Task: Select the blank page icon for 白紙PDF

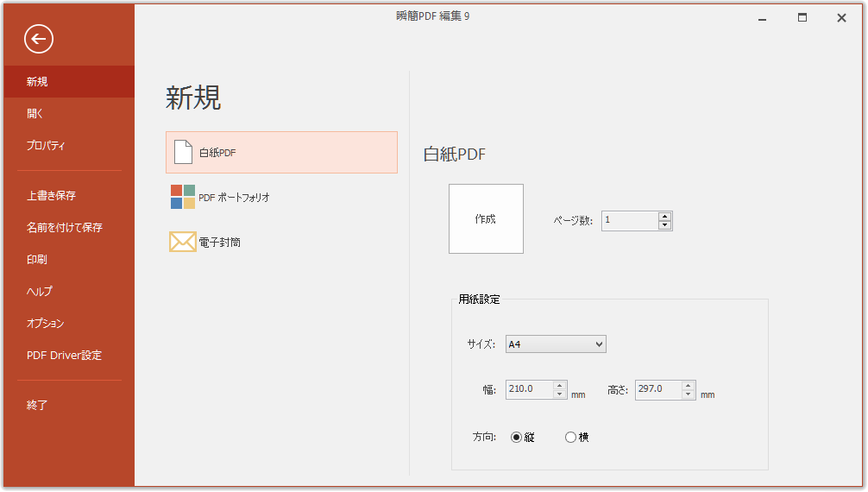Action: (183, 152)
